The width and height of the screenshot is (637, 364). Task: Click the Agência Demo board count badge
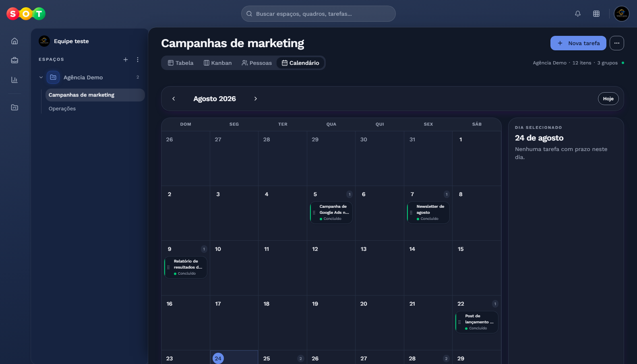(x=138, y=77)
